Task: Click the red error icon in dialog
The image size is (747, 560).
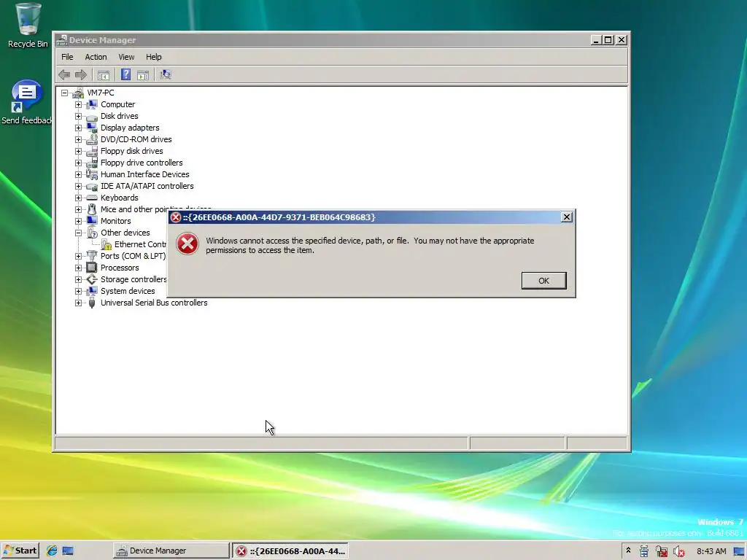Action: pos(187,244)
